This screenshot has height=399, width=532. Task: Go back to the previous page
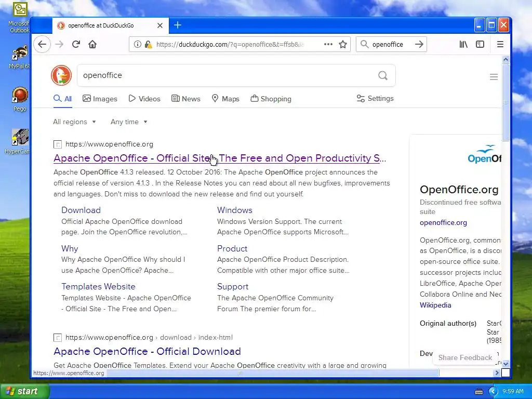(42, 44)
